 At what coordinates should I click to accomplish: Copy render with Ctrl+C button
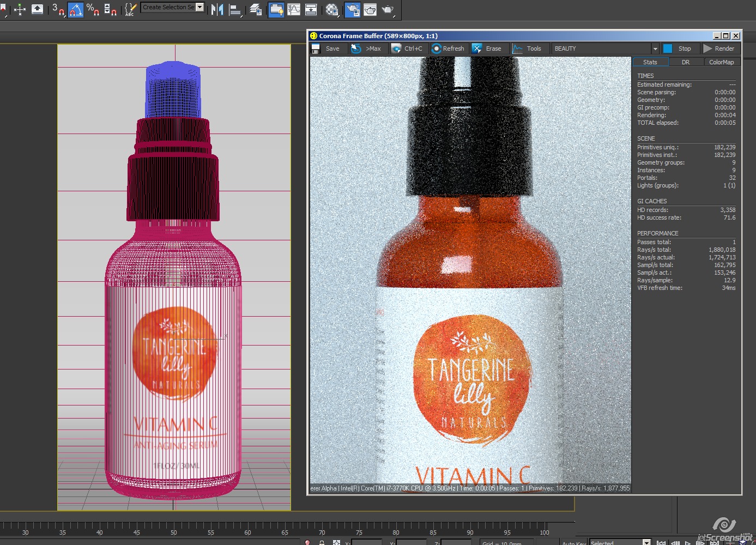pyautogui.click(x=408, y=49)
